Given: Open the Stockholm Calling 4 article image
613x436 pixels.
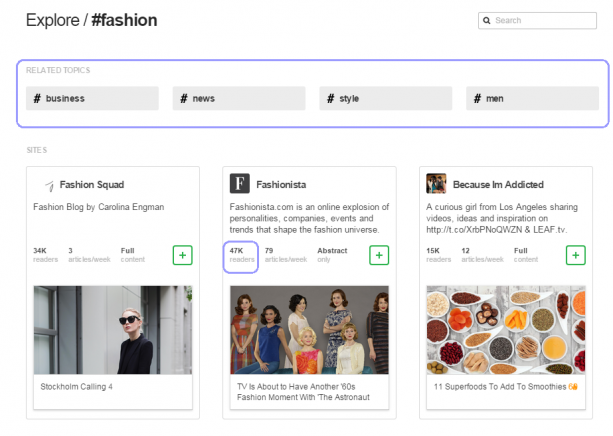Looking at the screenshot, I should [113, 330].
